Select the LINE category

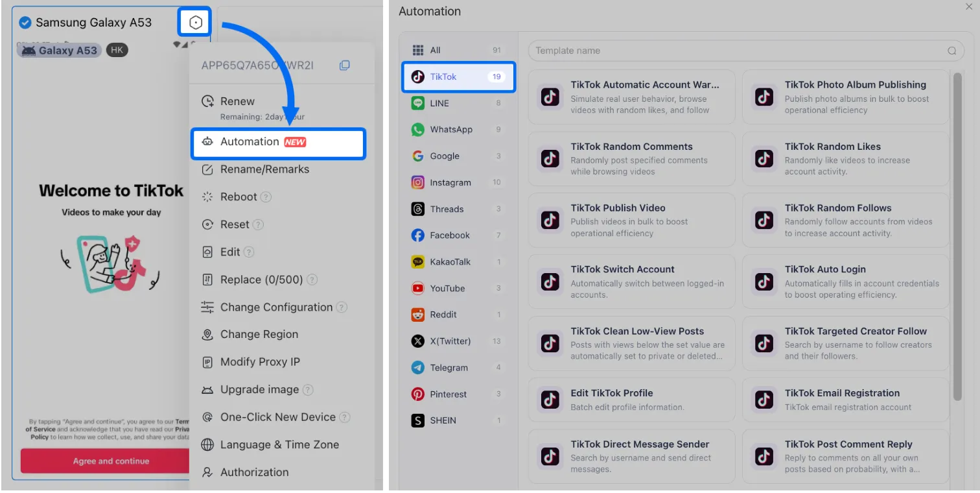click(458, 103)
